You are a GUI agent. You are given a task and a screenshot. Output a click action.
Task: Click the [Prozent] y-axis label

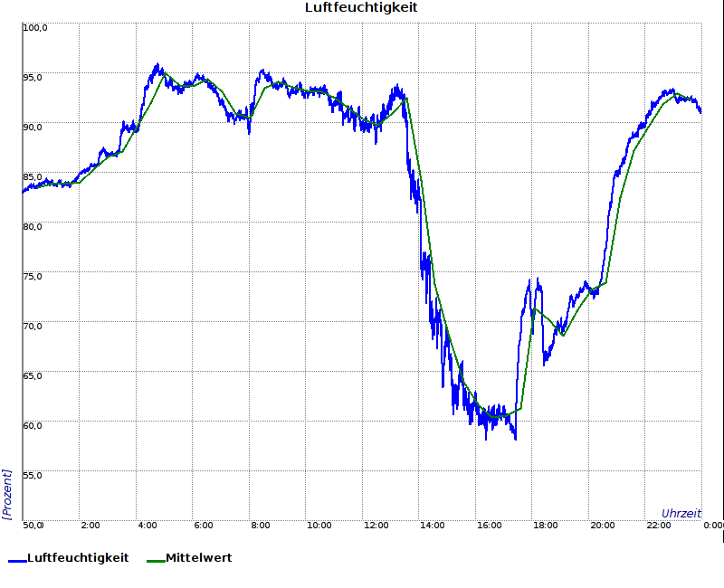6,494
